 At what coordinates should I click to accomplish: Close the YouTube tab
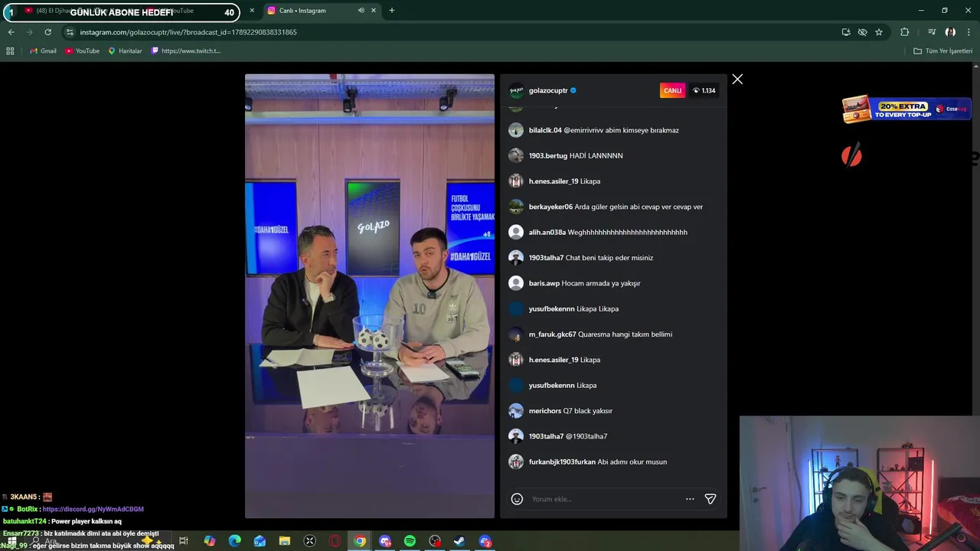[x=252, y=11]
